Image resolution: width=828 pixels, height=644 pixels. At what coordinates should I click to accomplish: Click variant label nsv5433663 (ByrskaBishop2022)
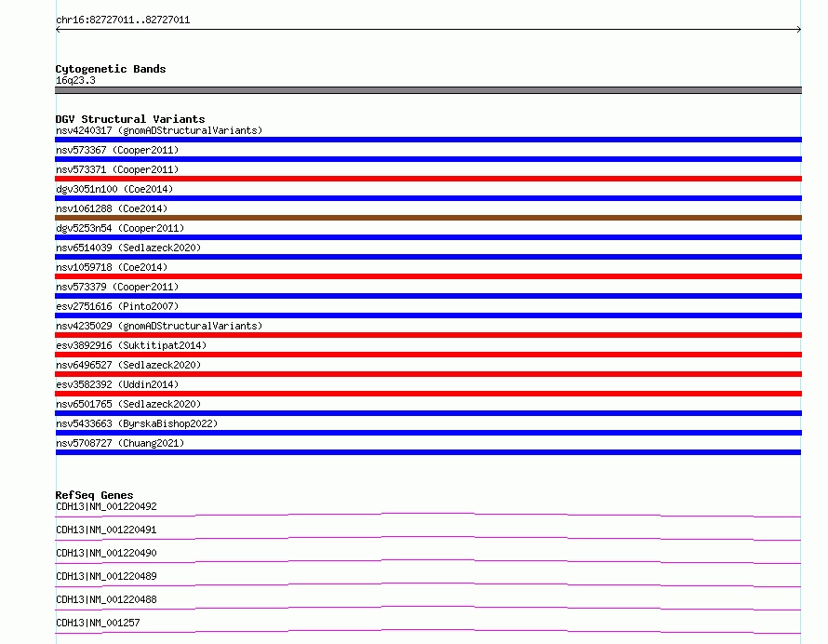coord(137,423)
